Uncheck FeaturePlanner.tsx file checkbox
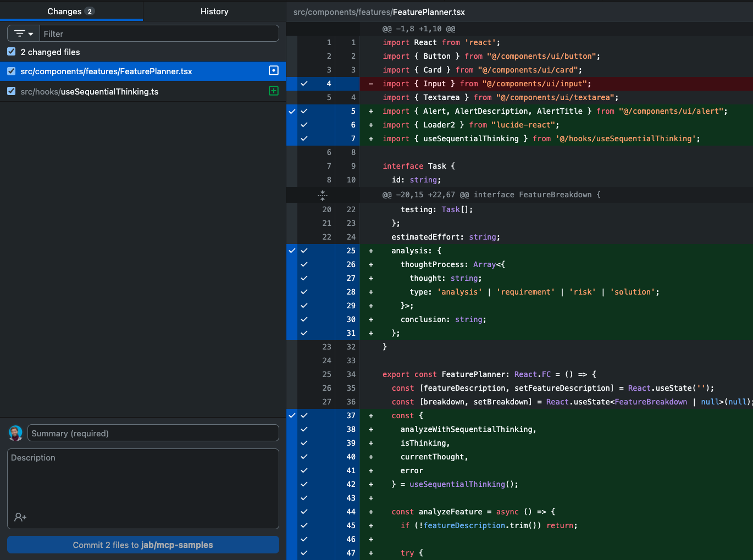Image resolution: width=753 pixels, height=560 pixels. [x=11, y=71]
